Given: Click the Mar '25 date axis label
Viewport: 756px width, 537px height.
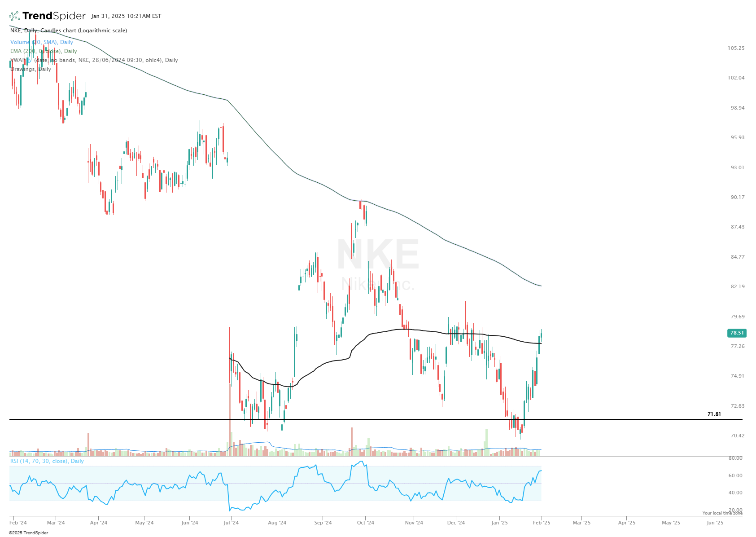Looking at the screenshot, I should coord(581,523).
